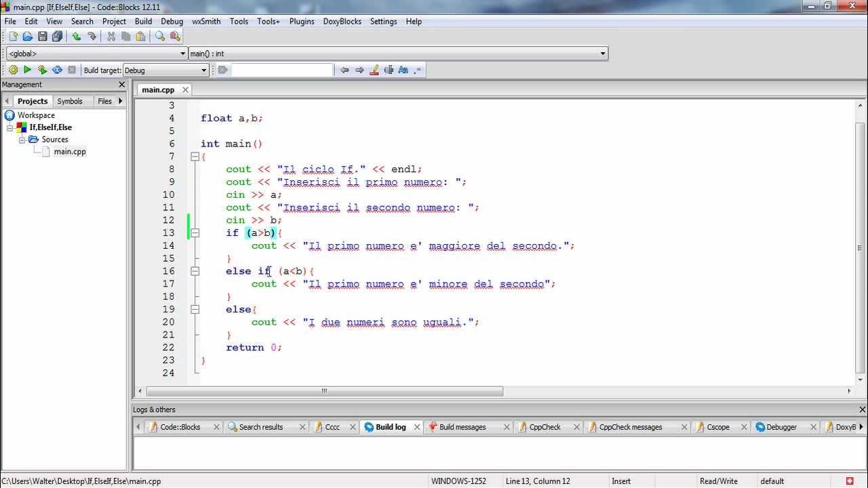Collapse the else if fold at line 16

click(195, 271)
